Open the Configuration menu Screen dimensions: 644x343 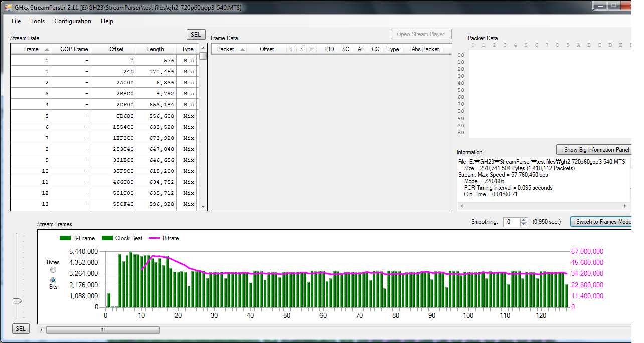(73, 21)
